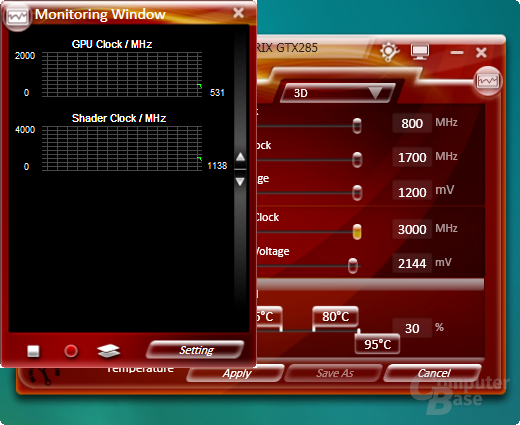The height and width of the screenshot is (425, 520).
Task: Open the gear settings icon in title bar
Action: point(389,52)
